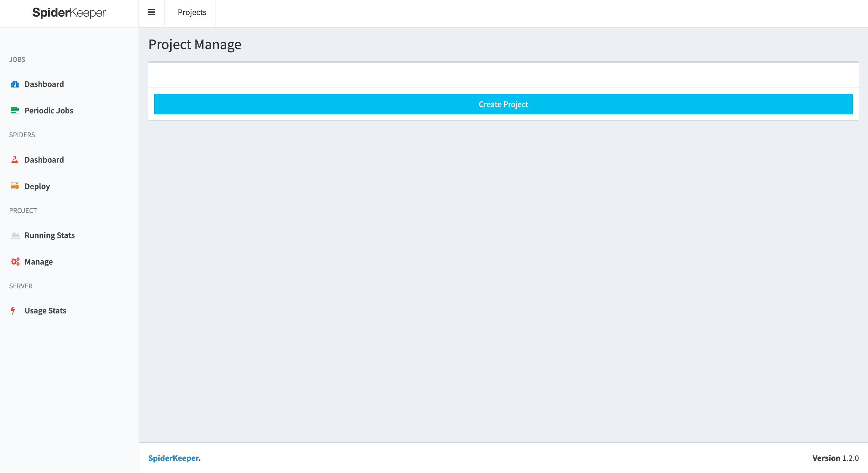The image size is (868, 473).
Task: Click the Jobs Dashboard gauge icon
Action: tap(15, 84)
